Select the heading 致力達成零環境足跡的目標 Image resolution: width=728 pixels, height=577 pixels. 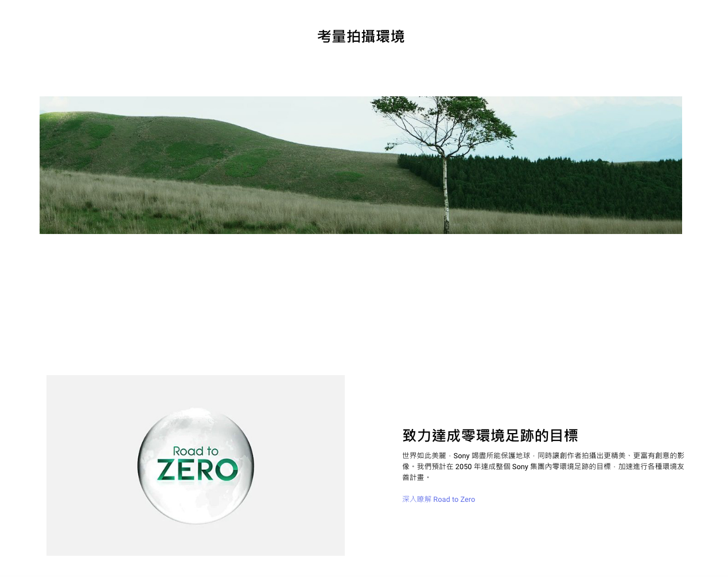[490, 435]
